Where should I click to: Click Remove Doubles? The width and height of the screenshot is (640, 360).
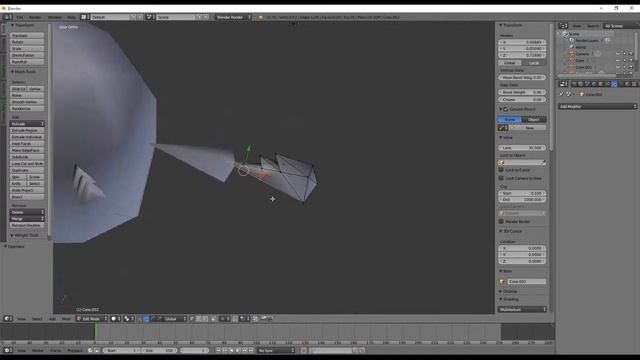(27, 225)
